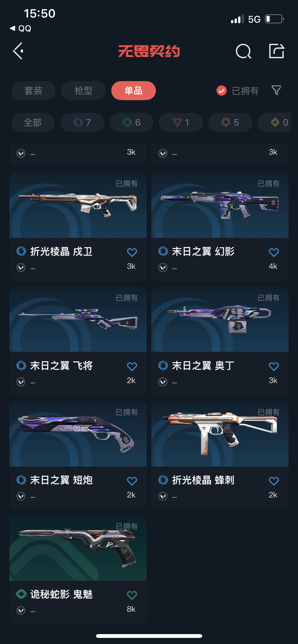The image size is (298, 644).
Task: Filter by green tier chip showing 6
Action: (x=132, y=122)
